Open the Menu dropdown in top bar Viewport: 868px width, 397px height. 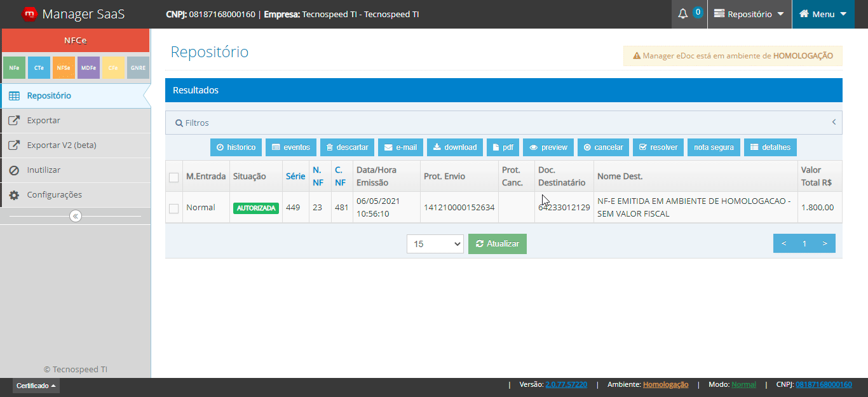(823, 14)
